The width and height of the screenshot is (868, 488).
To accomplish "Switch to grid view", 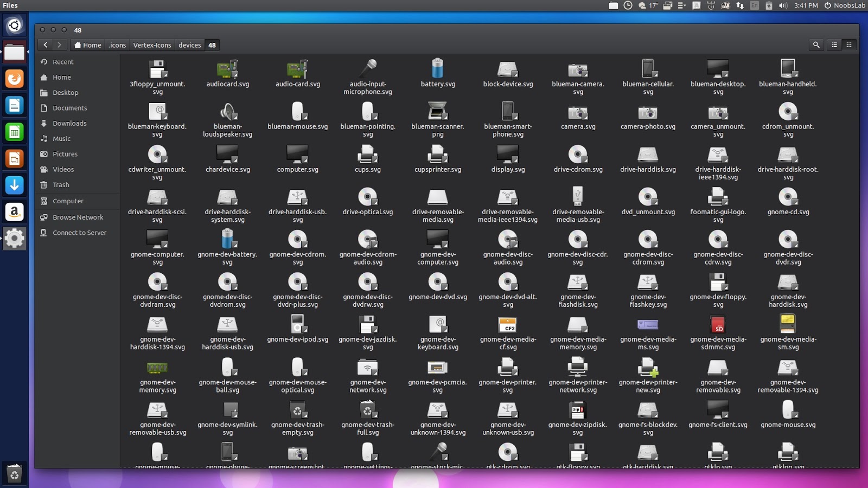I will 849,45.
